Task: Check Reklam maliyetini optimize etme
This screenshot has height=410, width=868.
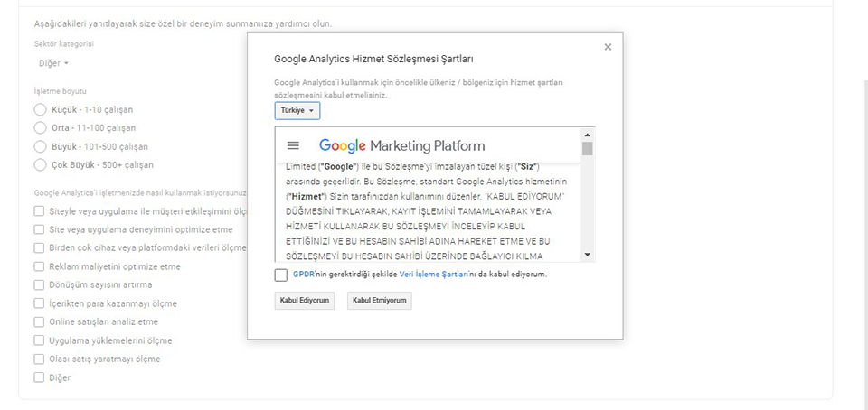Action: point(39,266)
